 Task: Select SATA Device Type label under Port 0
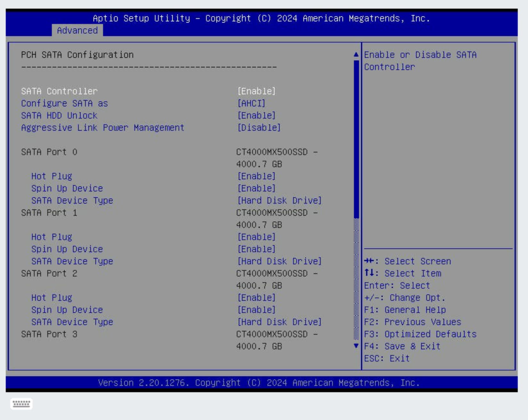72,200
